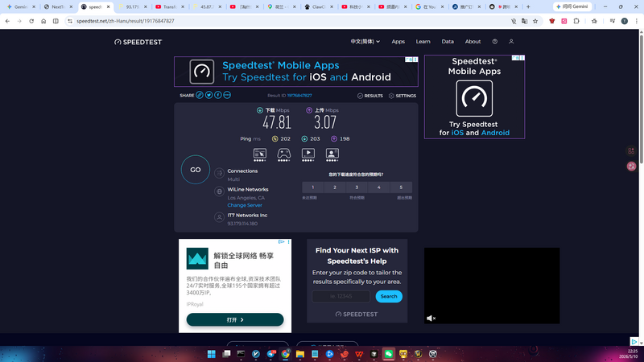Click the upload latency icon beside 198

pos(334,138)
